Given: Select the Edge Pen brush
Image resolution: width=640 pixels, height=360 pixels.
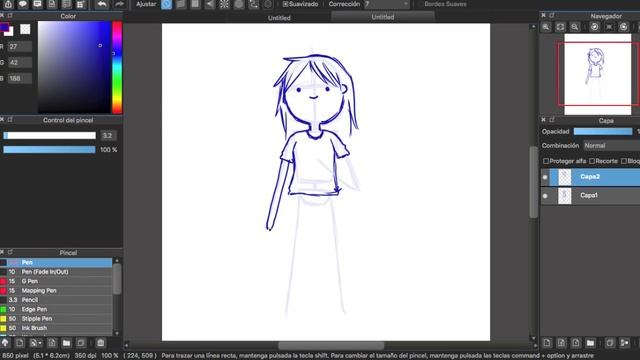Looking at the screenshot, I should tap(56, 309).
